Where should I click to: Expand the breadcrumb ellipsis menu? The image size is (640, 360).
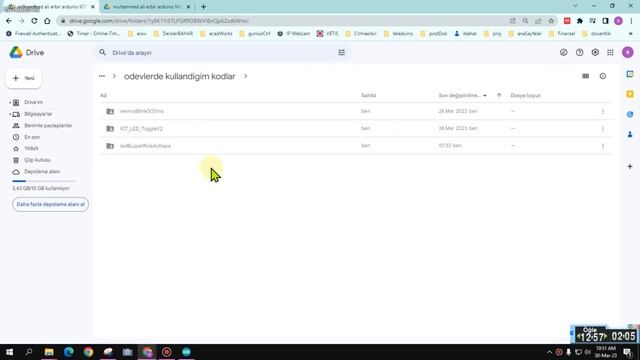(x=102, y=76)
